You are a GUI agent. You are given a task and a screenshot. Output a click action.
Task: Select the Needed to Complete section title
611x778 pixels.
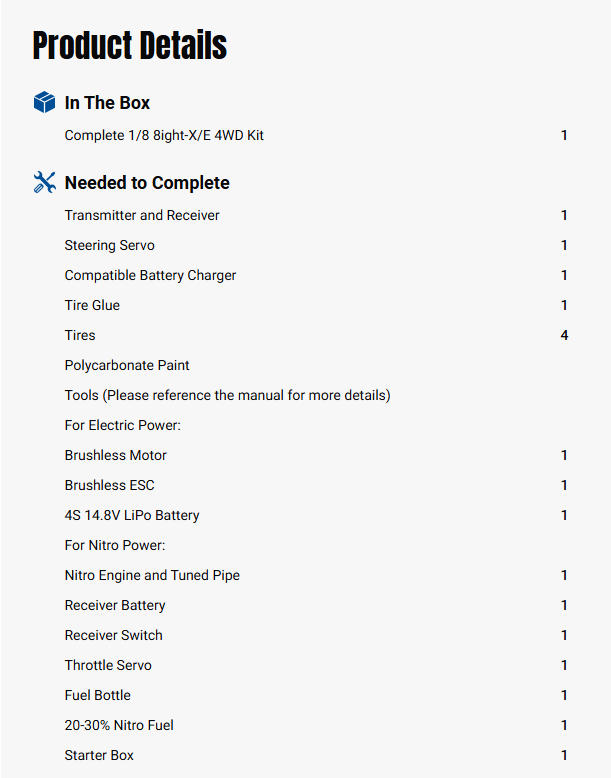tap(147, 183)
